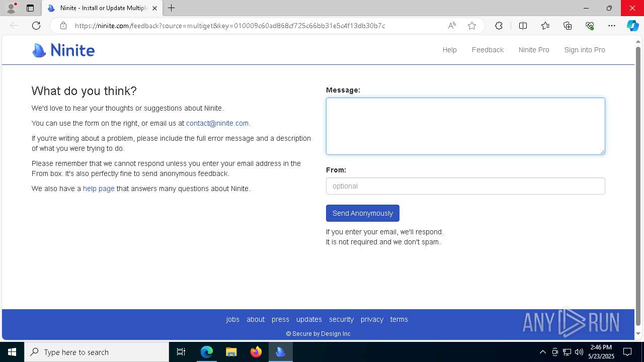This screenshot has height=362, width=644.
Task: Activate Read aloud in address bar
Action: (452, 26)
